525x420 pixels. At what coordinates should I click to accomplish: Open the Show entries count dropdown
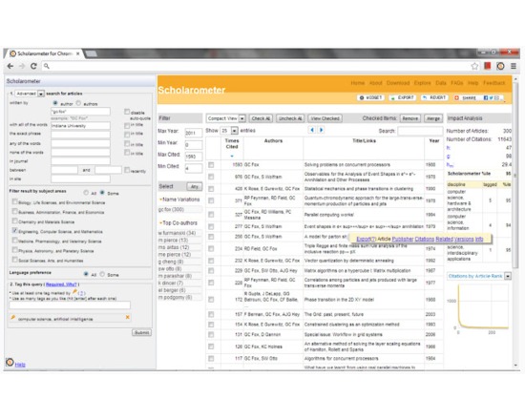[x=229, y=131]
